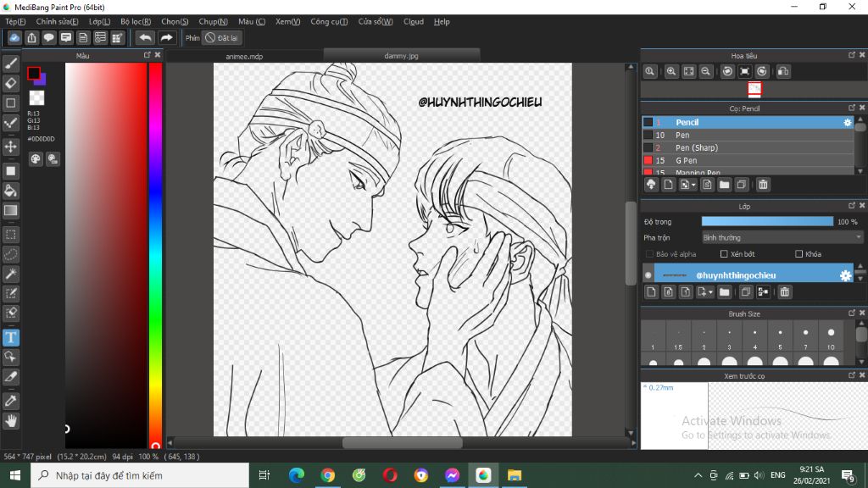Screen dimensions: 868x488
Task: Rotate canvas right in Hoa tiêu panel
Action: 762,71
